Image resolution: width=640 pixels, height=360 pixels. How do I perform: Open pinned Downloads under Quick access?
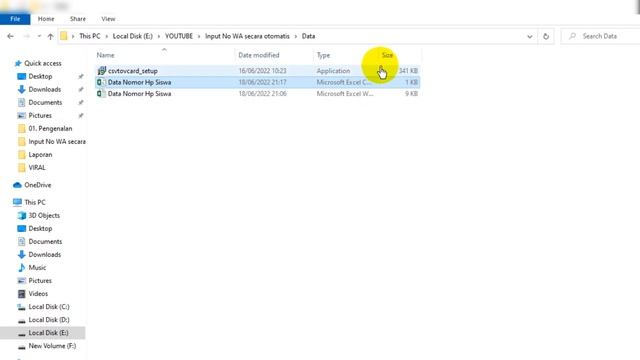point(44,89)
